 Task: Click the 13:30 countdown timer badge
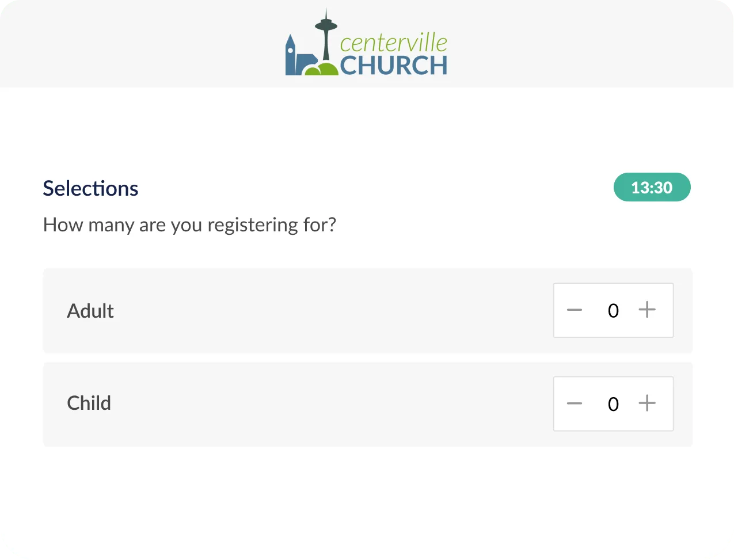pyautogui.click(x=652, y=187)
